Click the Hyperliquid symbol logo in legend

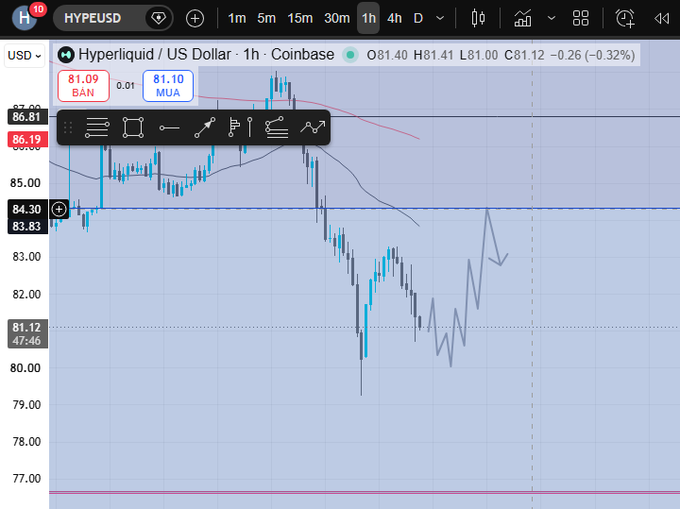66,55
